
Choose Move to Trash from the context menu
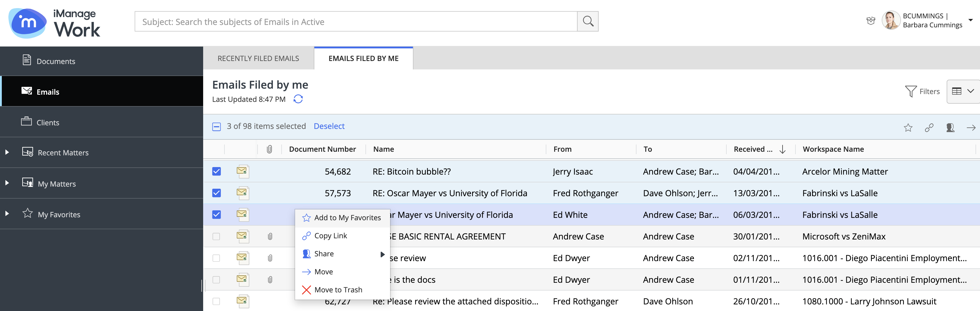tap(338, 289)
